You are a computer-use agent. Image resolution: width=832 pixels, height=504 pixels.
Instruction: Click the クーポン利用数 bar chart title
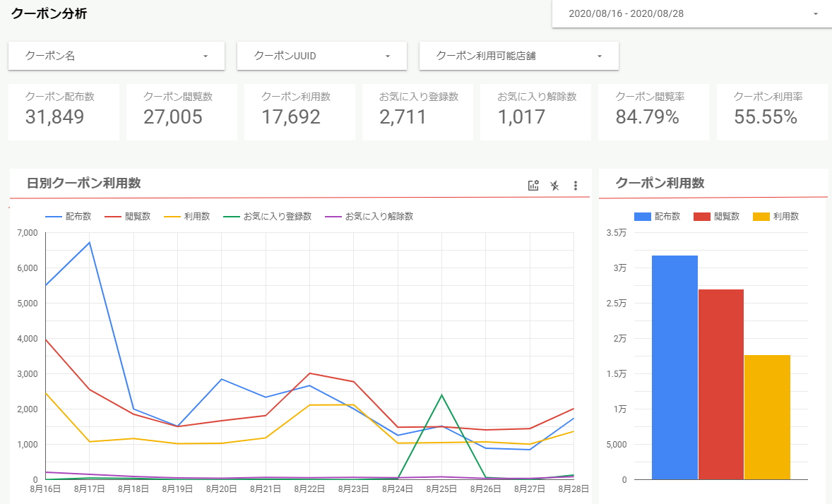(660, 183)
